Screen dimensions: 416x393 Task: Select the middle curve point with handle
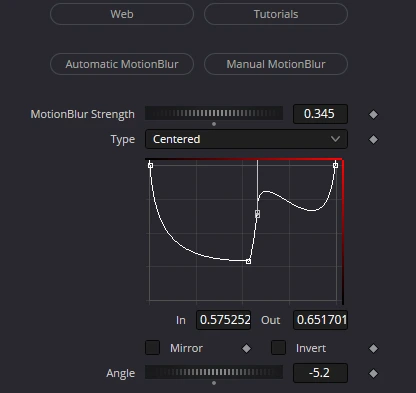click(257, 214)
